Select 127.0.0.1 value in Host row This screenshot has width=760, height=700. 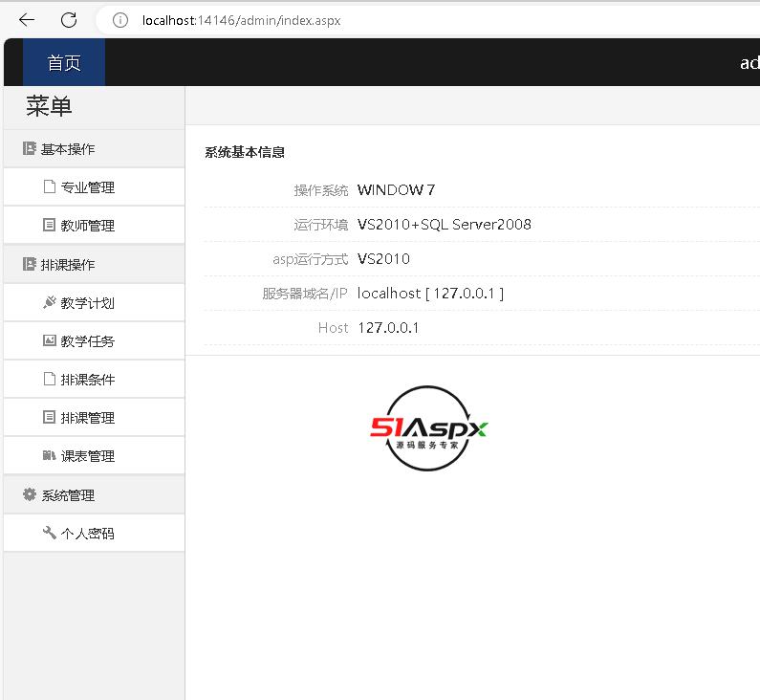(x=388, y=328)
